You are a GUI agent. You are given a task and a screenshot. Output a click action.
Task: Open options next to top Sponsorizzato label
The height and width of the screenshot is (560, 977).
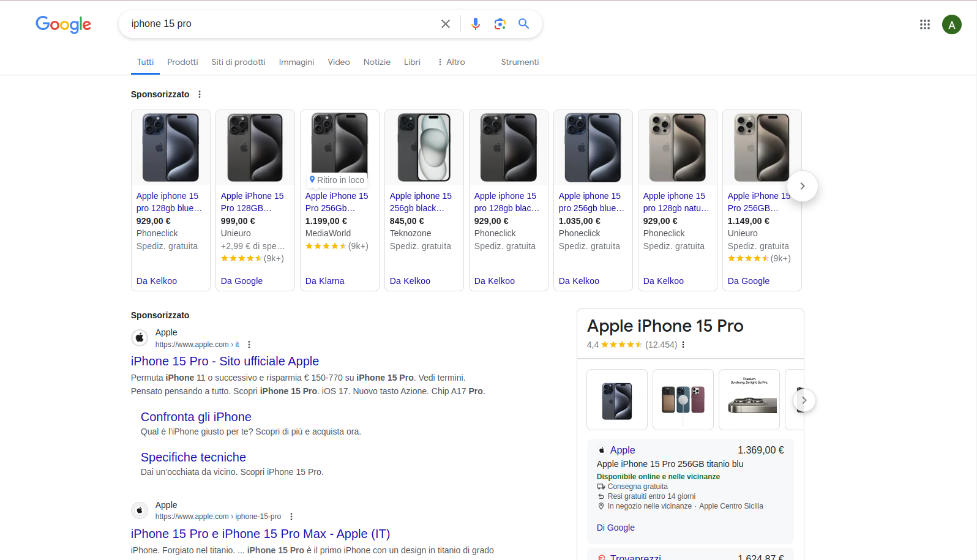coord(200,94)
